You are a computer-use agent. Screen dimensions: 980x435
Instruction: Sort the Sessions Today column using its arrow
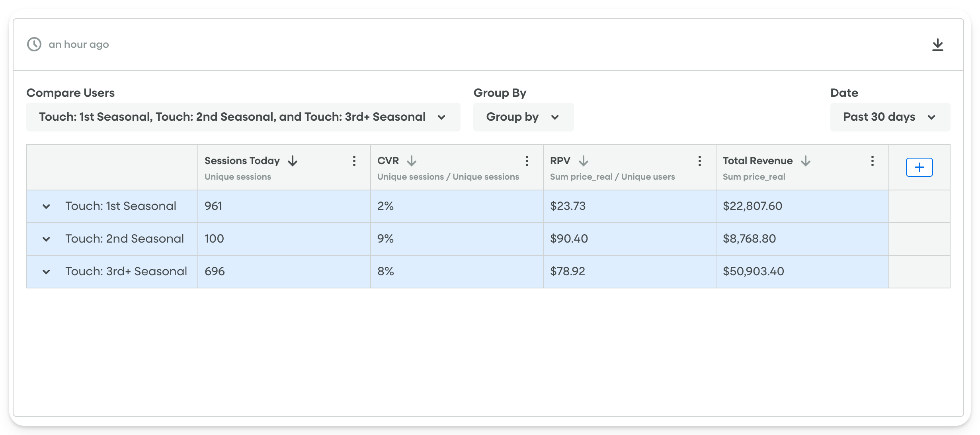[293, 161]
